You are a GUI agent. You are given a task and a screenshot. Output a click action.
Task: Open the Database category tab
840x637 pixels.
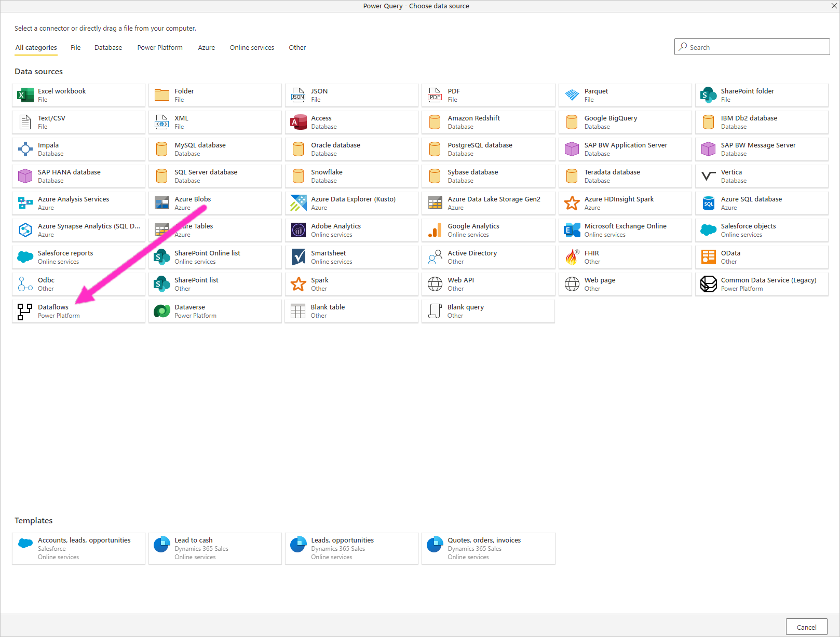tap(108, 48)
